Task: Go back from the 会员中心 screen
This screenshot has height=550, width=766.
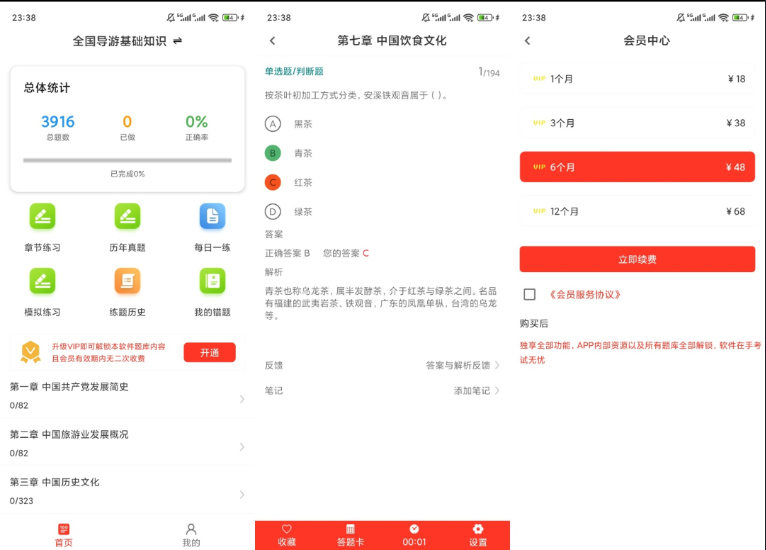Action: point(528,41)
